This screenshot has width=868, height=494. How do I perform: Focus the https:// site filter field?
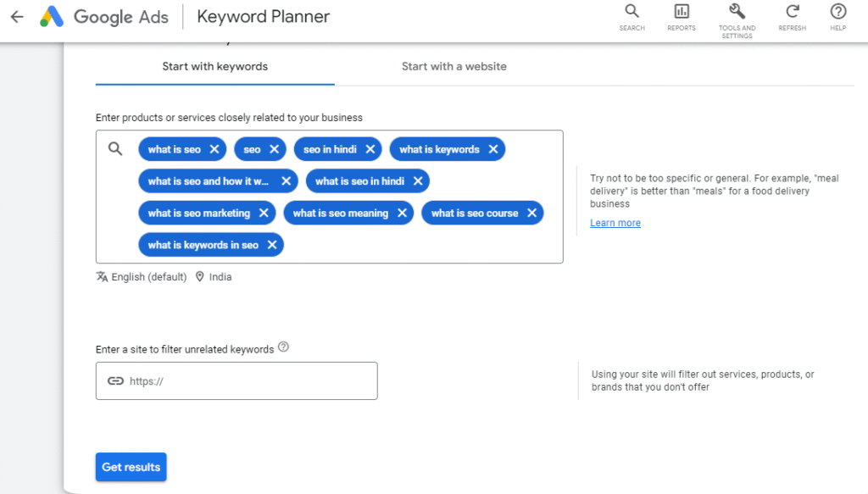236,380
